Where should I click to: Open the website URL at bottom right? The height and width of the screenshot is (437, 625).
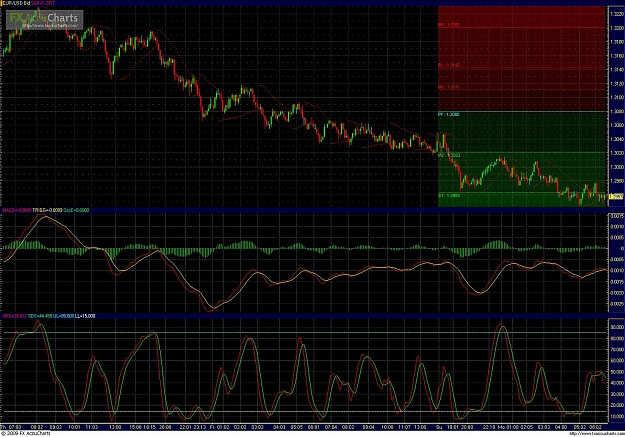[599, 434]
